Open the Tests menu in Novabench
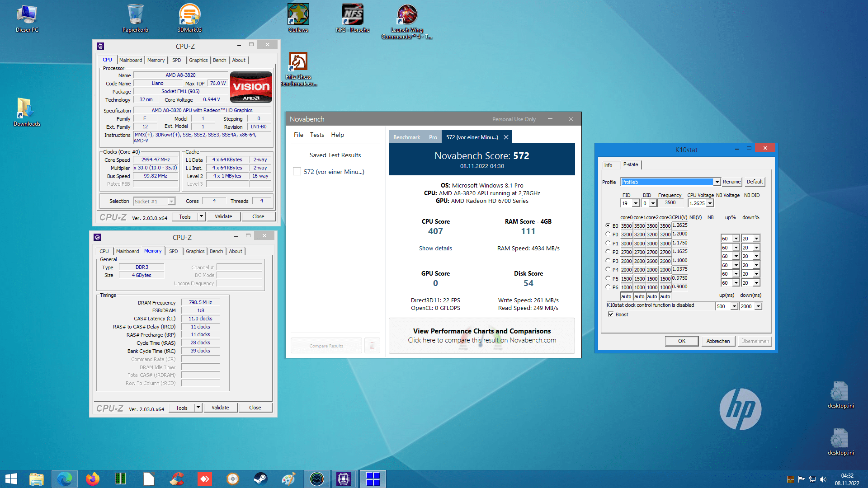 [x=317, y=135]
